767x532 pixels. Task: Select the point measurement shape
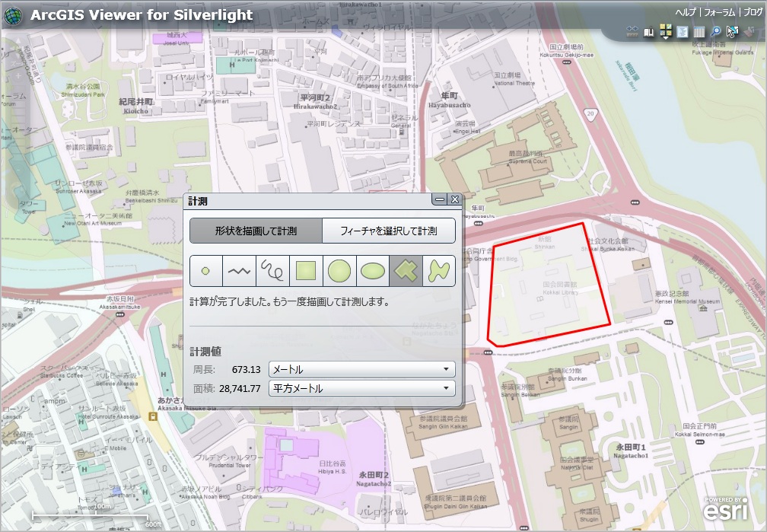[x=206, y=271]
